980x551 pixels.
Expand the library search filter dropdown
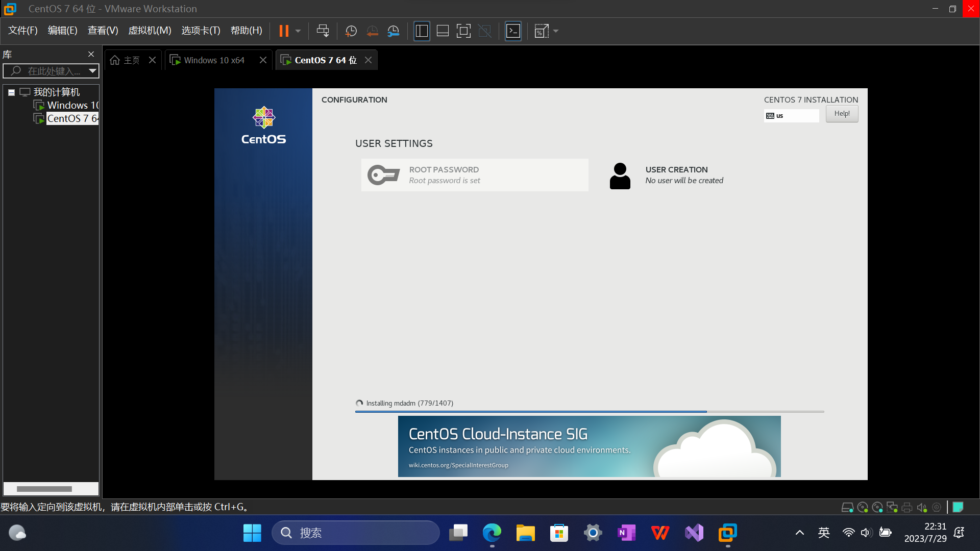click(x=92, y=71)
